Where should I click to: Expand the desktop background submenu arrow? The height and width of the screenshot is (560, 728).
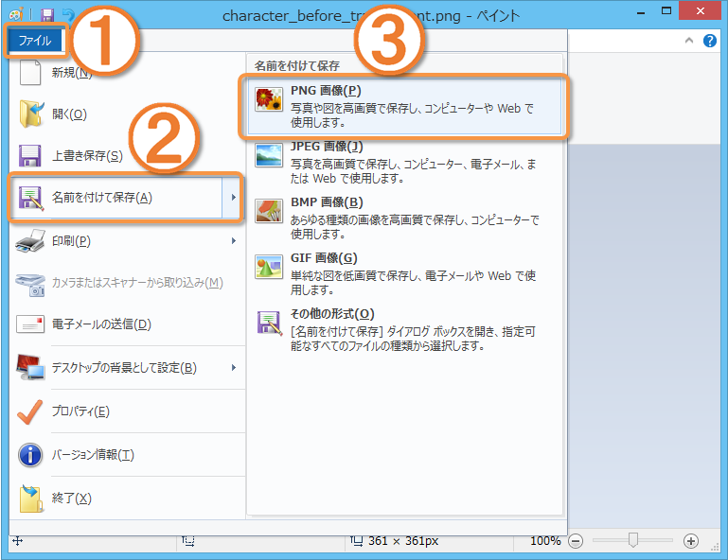click(x=233, y=367)
